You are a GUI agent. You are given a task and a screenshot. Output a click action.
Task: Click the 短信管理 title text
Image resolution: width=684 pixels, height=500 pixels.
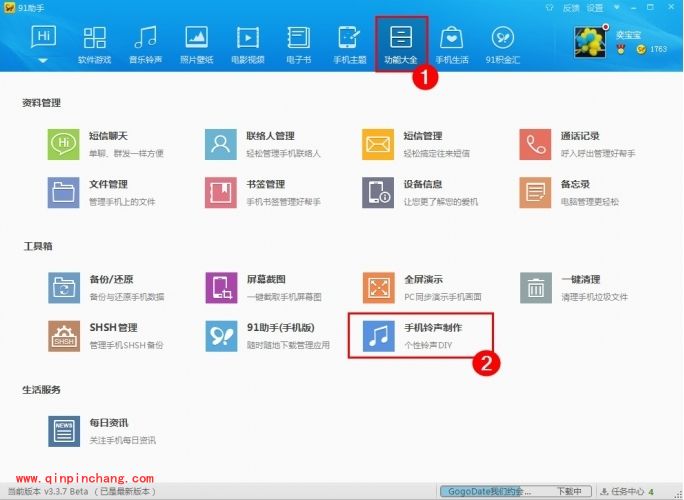423,136
